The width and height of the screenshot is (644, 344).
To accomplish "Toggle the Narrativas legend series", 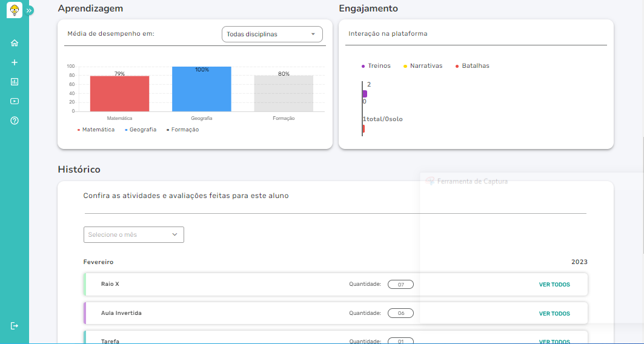I will click(x=423, y=66).
